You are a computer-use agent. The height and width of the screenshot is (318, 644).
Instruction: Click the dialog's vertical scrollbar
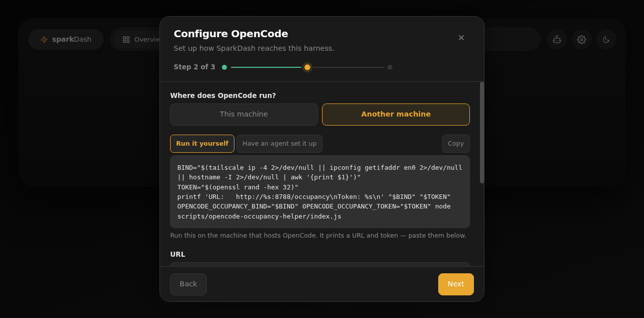point(482,133)
